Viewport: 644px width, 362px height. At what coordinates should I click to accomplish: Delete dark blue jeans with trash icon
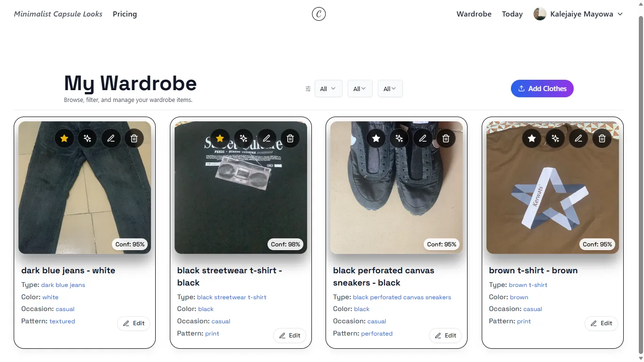[134, 138]
